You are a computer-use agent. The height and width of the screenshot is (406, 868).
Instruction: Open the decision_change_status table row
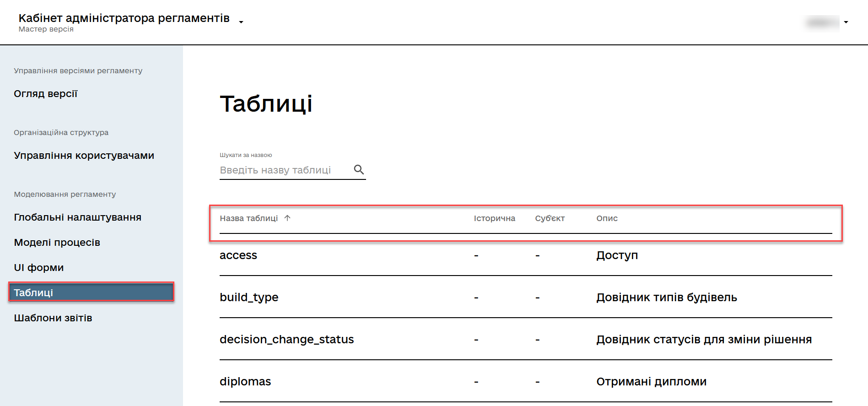coord(526,339)
